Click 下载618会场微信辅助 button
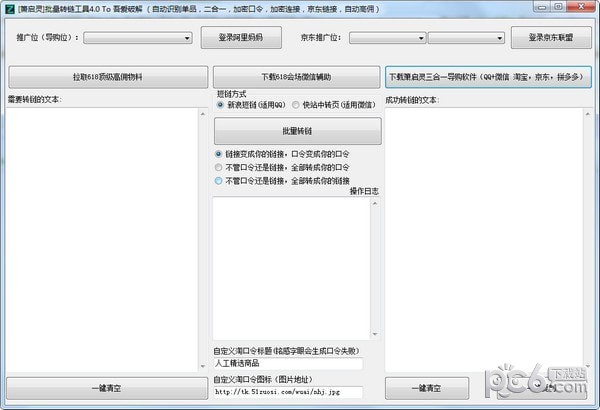This screenshot has width=600, height=410. pyautogui.click(x=297, y=76)
